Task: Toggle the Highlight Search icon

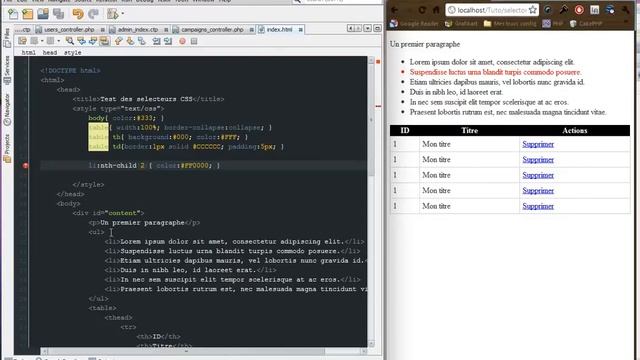Action: pos(104,41)
